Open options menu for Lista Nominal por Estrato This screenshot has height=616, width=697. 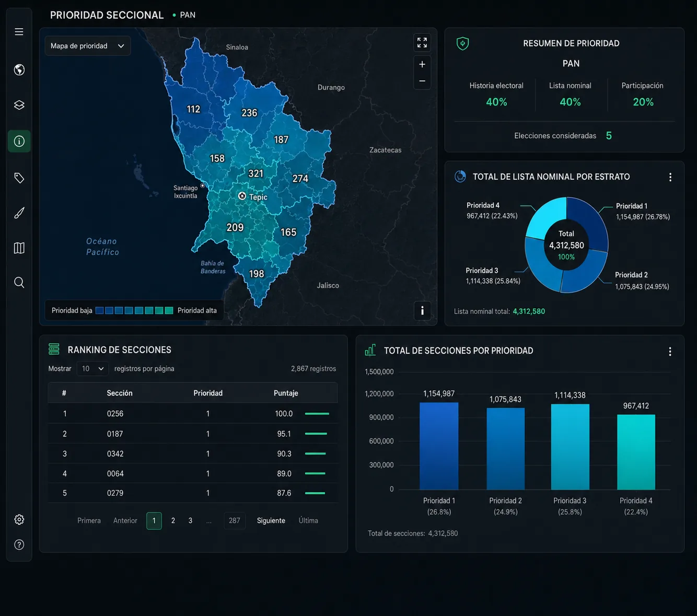[x=670, y=177]
